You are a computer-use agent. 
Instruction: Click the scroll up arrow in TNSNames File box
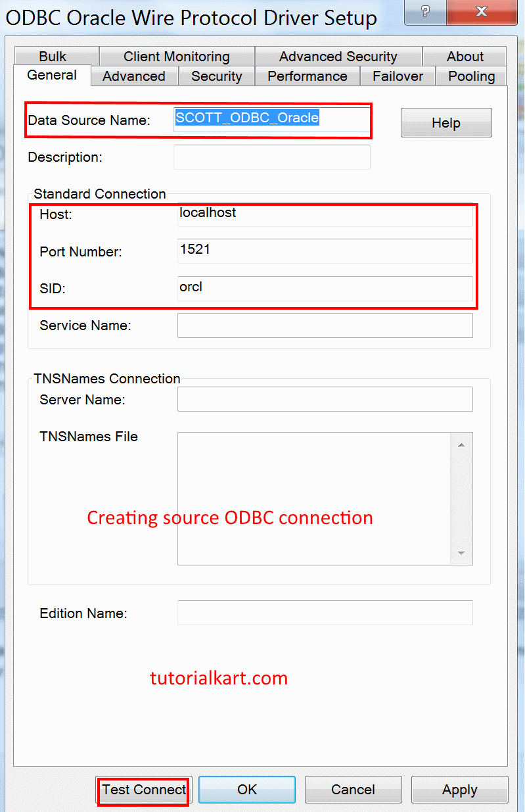[x=461, y=445]
